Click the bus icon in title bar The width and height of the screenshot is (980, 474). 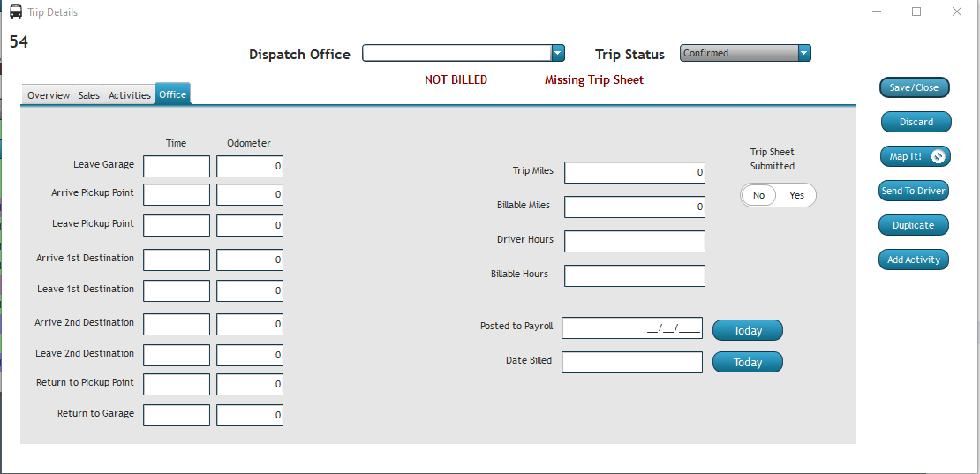pos(16,12)
